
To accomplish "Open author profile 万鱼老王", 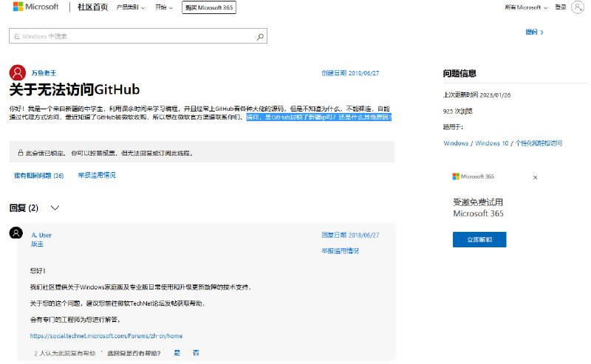I will pyautogui.click(x=44, y=73).
